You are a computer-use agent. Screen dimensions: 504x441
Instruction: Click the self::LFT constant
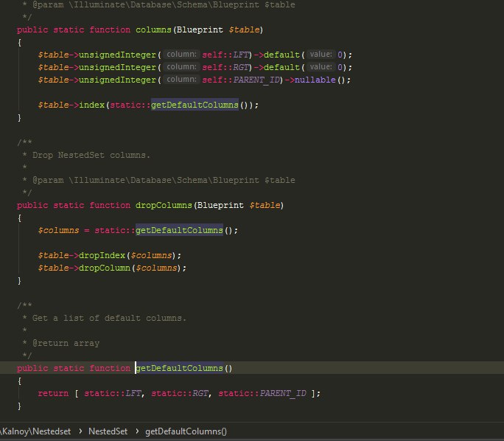tap(225, 55)
